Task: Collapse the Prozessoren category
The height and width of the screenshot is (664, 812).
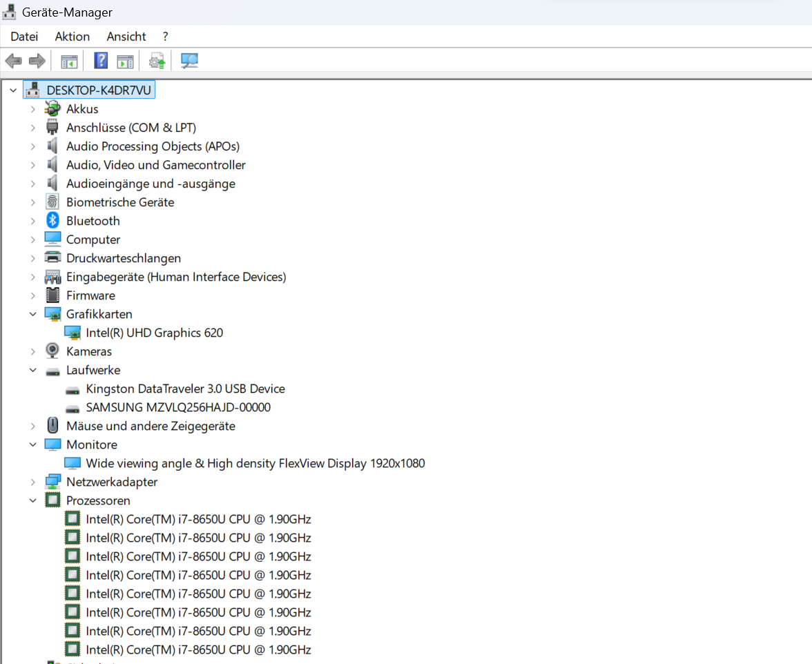Action: (x=33, y=500)
